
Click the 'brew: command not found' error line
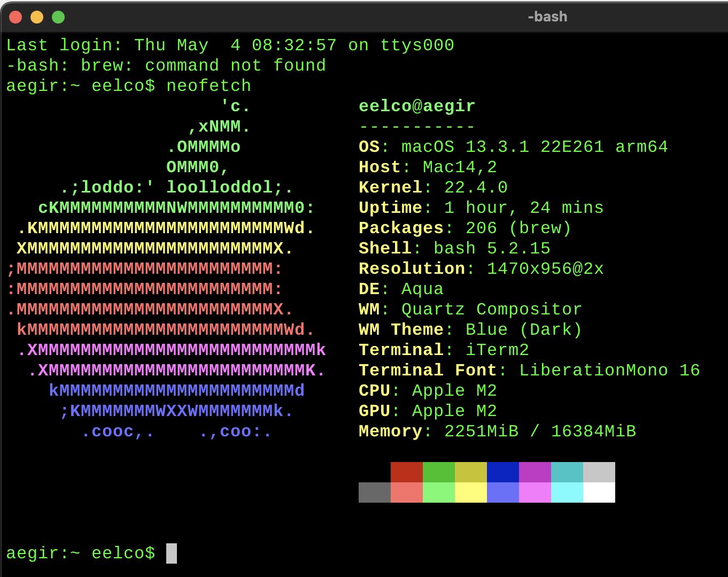(x=166, y=66)
